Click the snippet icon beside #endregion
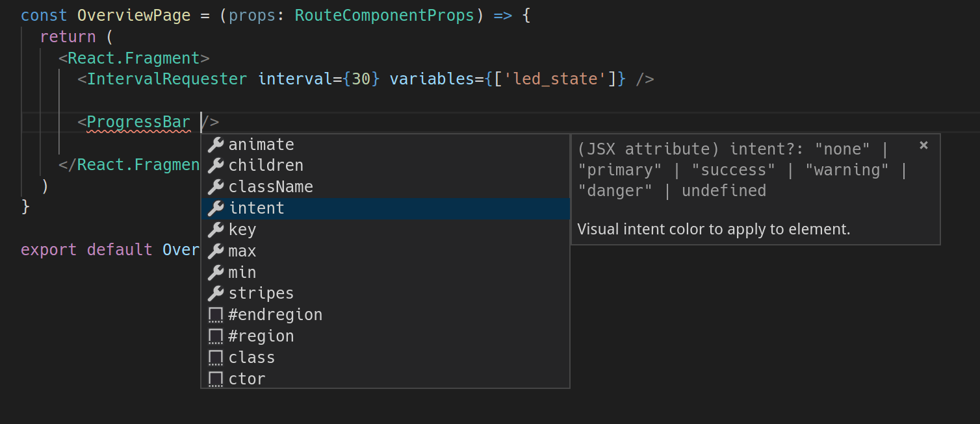Screen dimensions: 980x424 pyautogui.click(x=215, y=316)
